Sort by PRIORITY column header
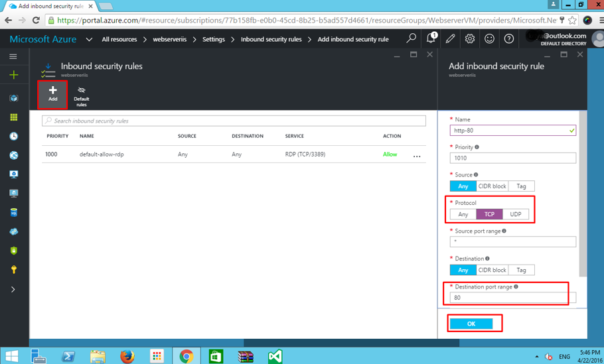The image size is (604, 364). (57, 136)
